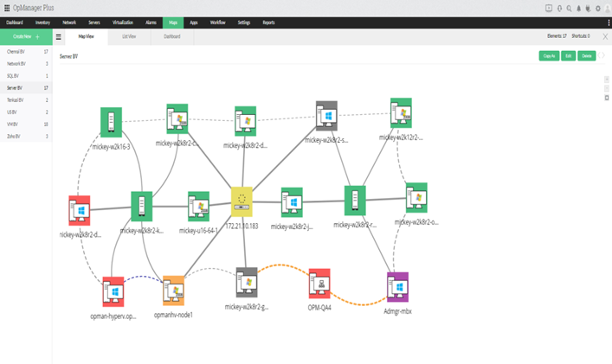This screenshot has height=364, width=612.
Task: Toggle the hamburger sidebar icon
Action: click(59, 37)
